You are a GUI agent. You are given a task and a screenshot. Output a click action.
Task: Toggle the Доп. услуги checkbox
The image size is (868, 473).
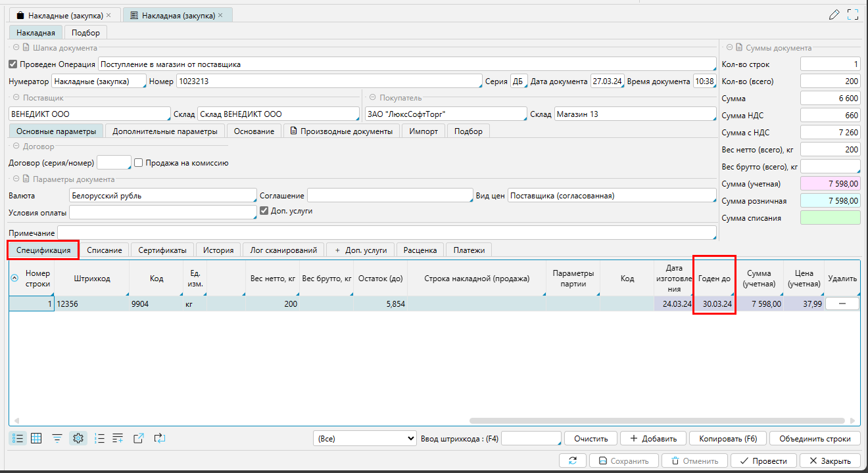264,211
